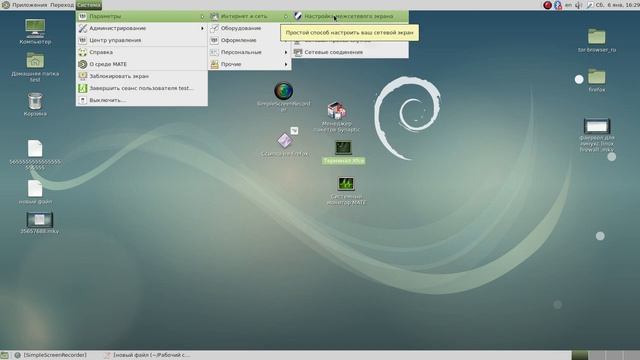The height and width of the screenshot is (360, 640).
Task: Click the Bluetooth tray icon
Action: pos(558,5)
